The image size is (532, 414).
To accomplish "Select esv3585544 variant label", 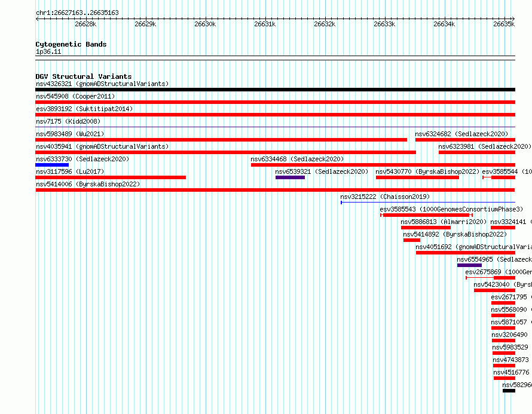I will [x=507, y=171].
